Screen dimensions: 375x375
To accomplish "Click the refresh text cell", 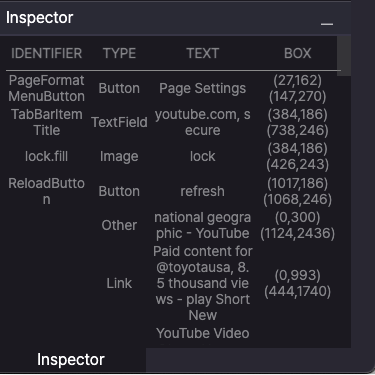I will (203, 191).
